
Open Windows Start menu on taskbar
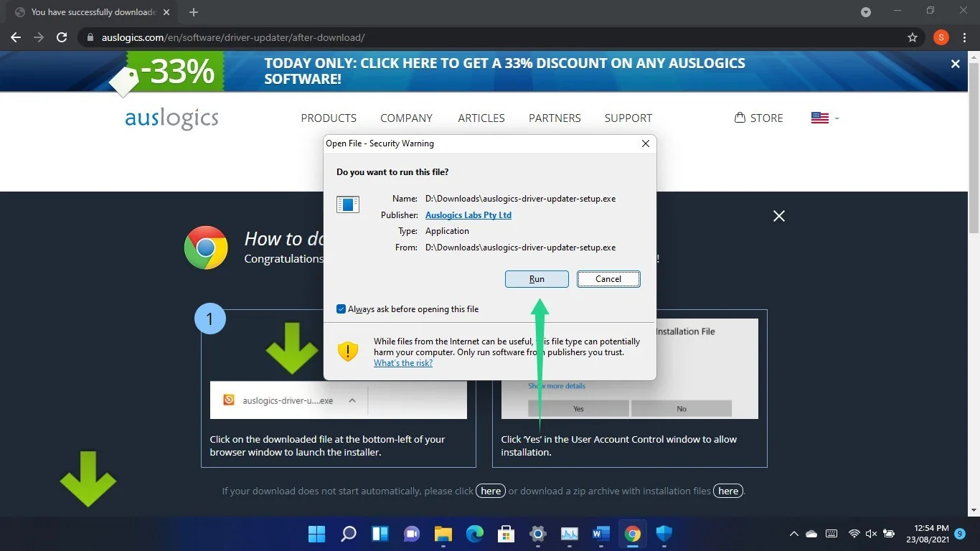[x=316, y=534]
